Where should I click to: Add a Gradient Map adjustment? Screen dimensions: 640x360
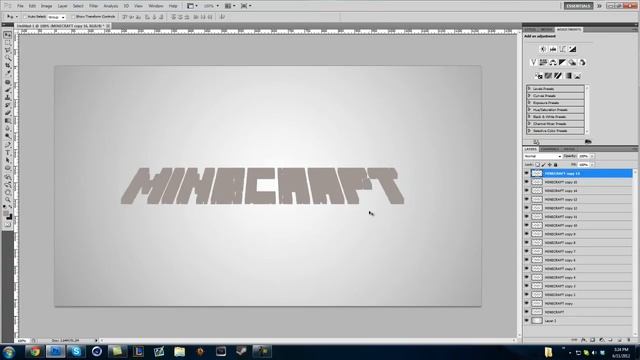pos(568,76)
